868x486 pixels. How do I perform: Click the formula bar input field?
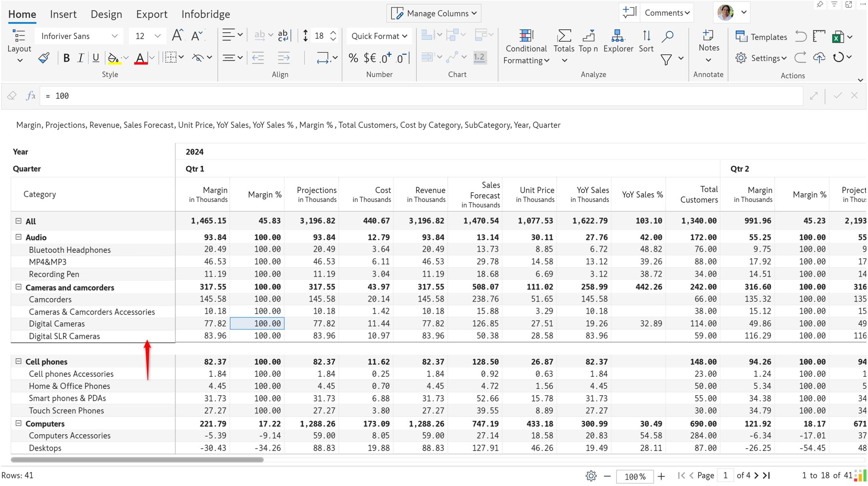click(x=414, y=96)
